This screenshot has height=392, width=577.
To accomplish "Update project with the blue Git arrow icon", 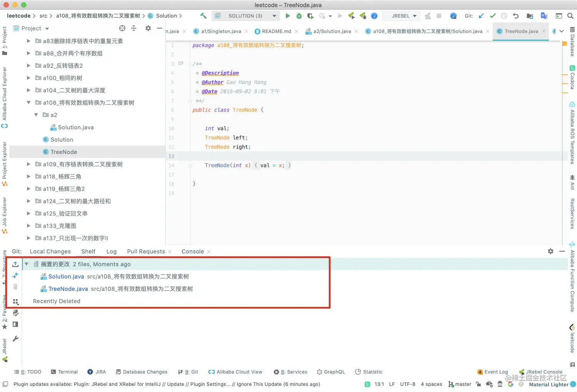I will click(481, 16).
